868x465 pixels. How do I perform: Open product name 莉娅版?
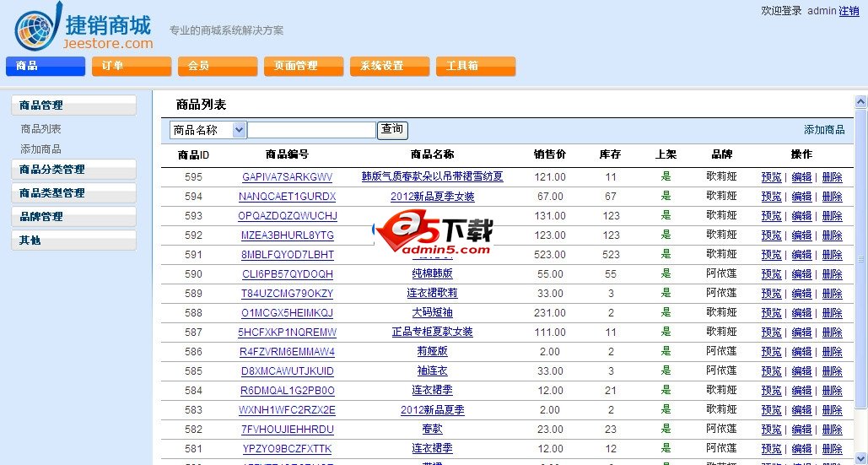433,352
